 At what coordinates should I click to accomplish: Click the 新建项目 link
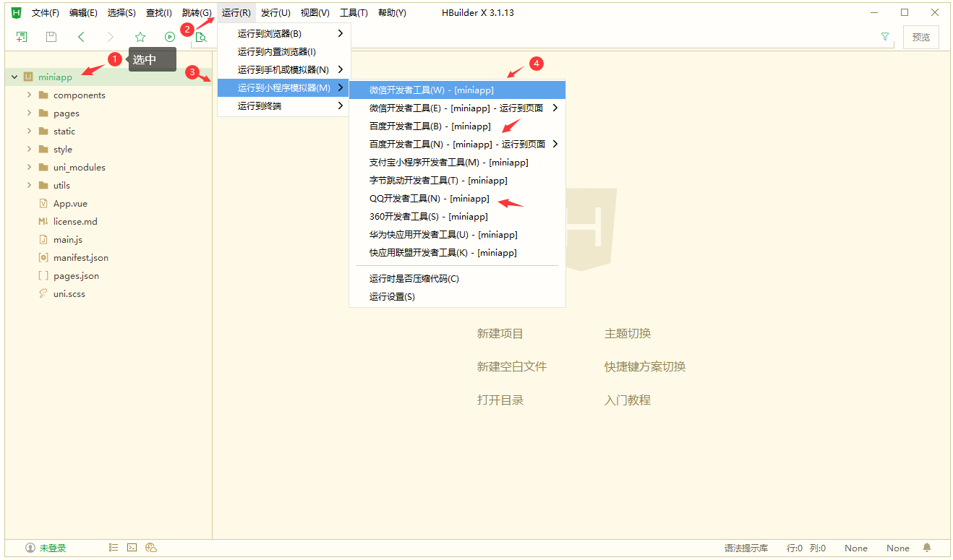tap(500, 334)
